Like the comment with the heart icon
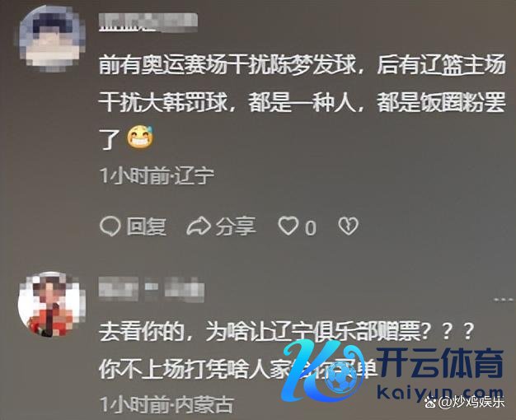The height and width of the screenshot is (420, 516). [x=288, y=226]
